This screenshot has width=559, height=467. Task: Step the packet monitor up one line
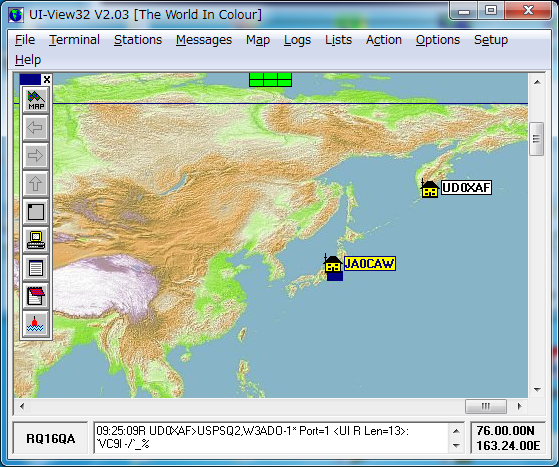tap(456, 431)
